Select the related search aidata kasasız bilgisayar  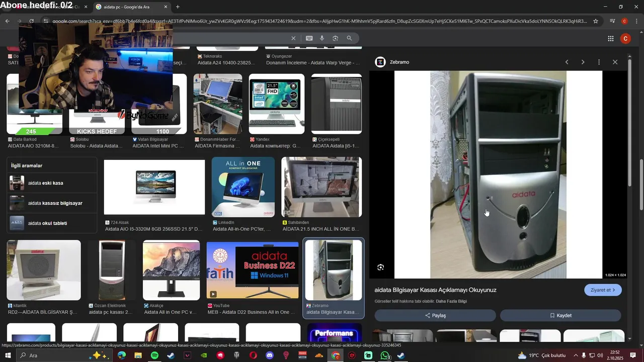pos(52,203)
